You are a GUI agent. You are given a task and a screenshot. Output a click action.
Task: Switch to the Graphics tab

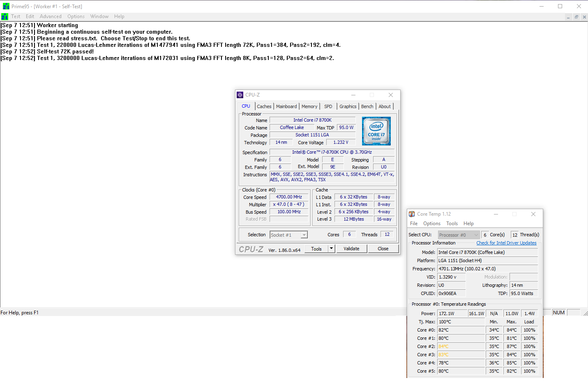[x=348, y=106]
